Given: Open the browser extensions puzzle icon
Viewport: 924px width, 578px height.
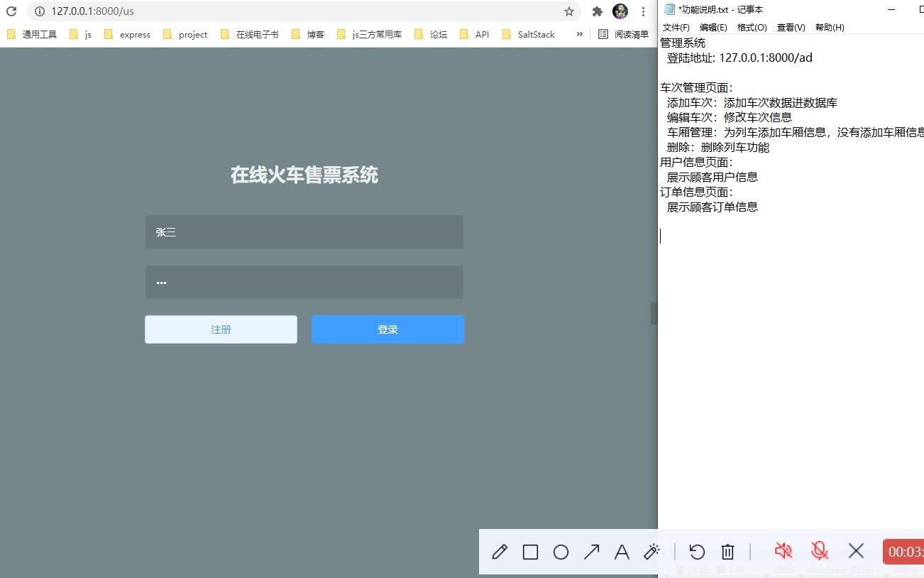Looking at the screenshot, I should tap(598, 11).
